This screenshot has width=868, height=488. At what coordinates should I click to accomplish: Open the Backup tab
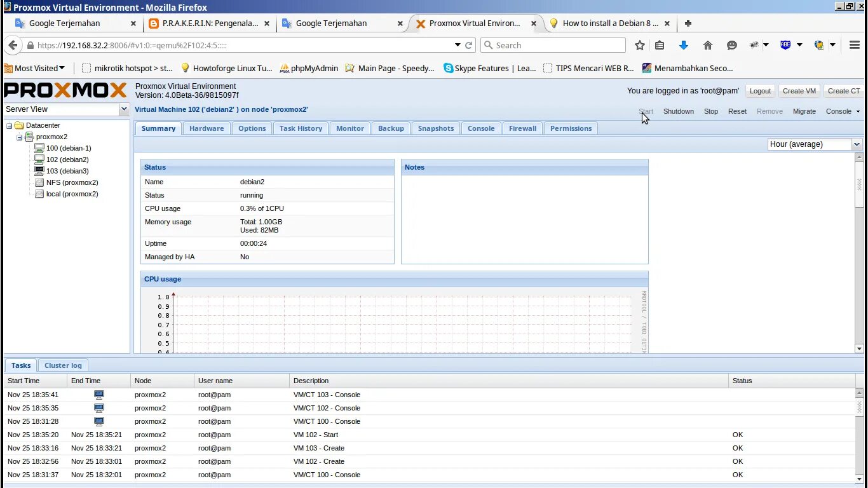391,128
